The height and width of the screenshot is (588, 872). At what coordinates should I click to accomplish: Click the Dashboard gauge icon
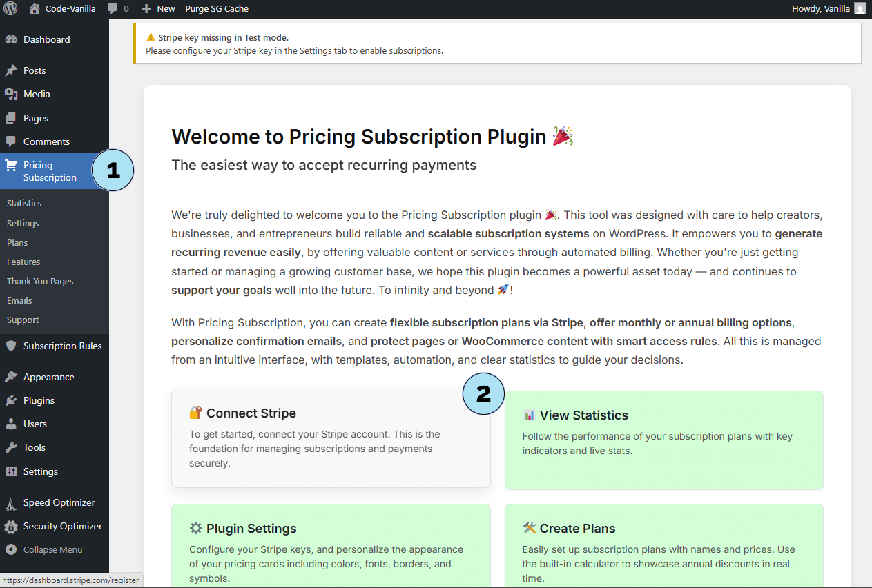(x=11, y=39)
